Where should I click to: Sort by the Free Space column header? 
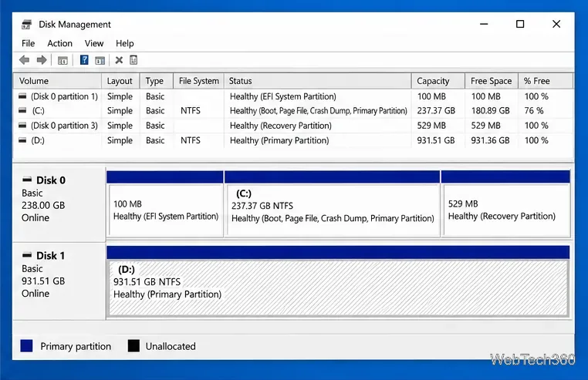[x=492, y=81]
